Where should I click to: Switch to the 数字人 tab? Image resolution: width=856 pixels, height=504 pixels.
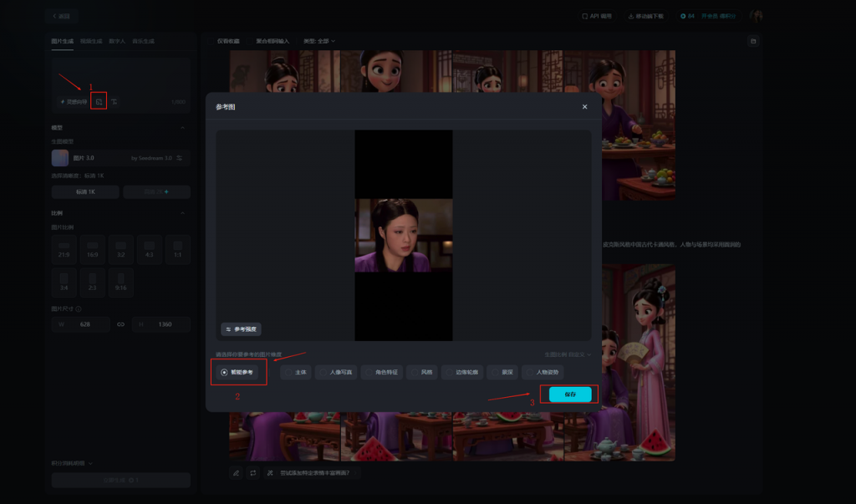coord(117,42)
